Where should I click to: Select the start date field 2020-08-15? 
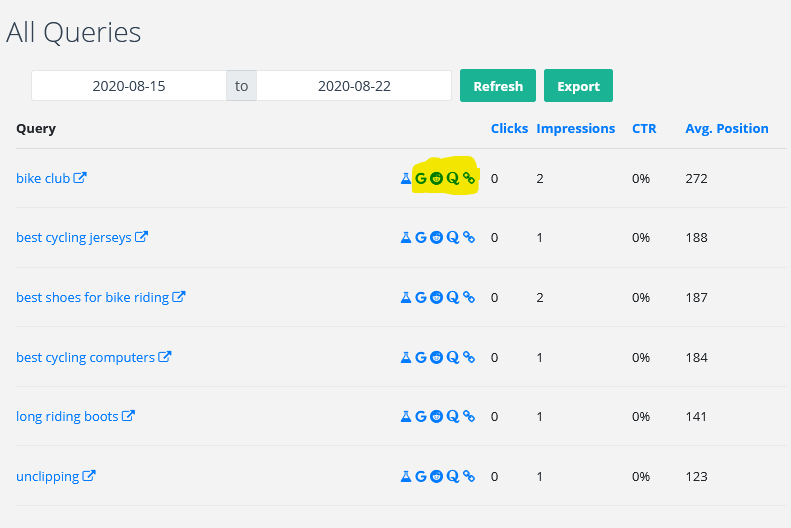tap(129, 86)
